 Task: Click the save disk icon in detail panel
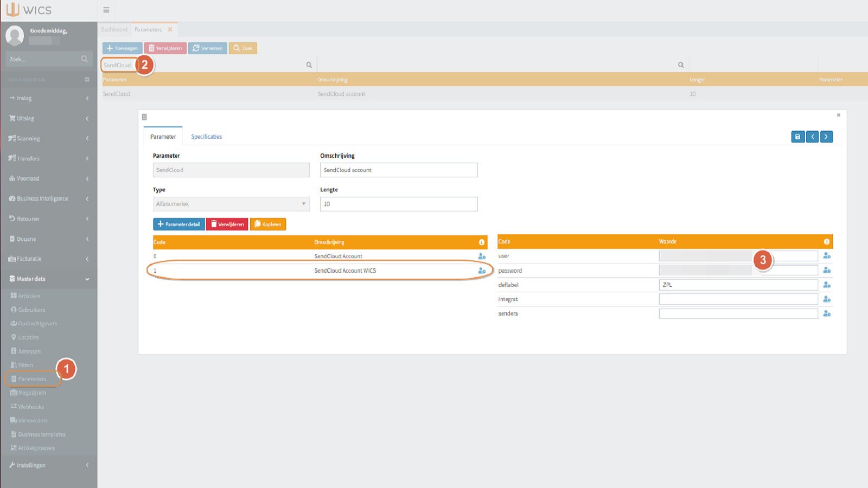click(797, 137)
